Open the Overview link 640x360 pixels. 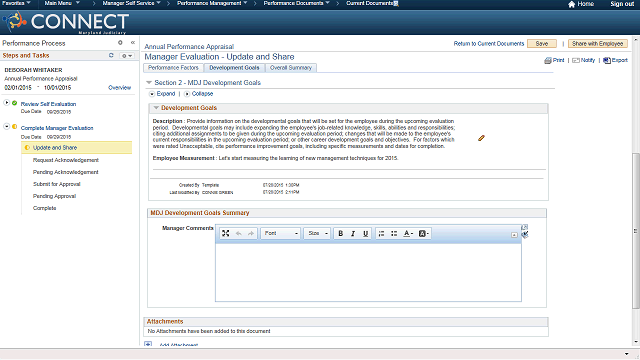point(120,88)
